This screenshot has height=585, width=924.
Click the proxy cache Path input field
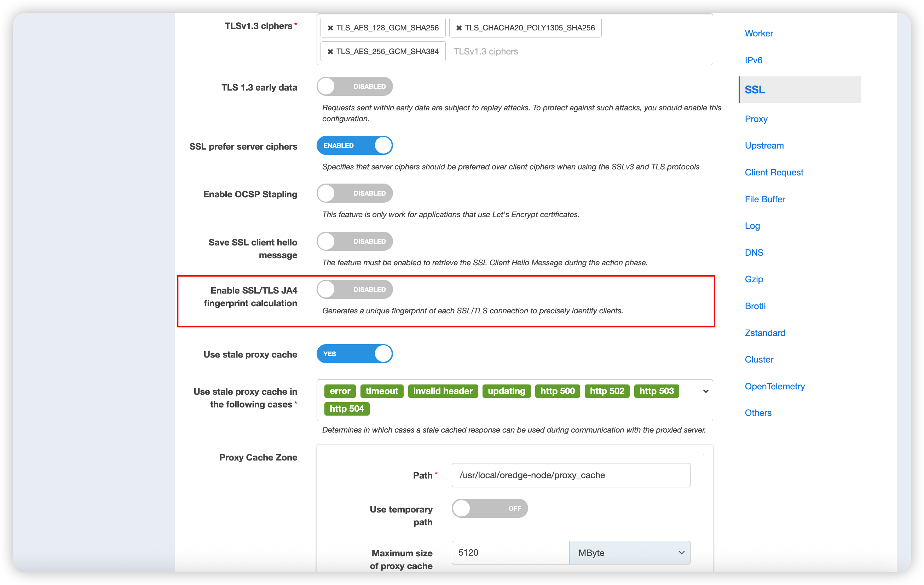(571, 475)
